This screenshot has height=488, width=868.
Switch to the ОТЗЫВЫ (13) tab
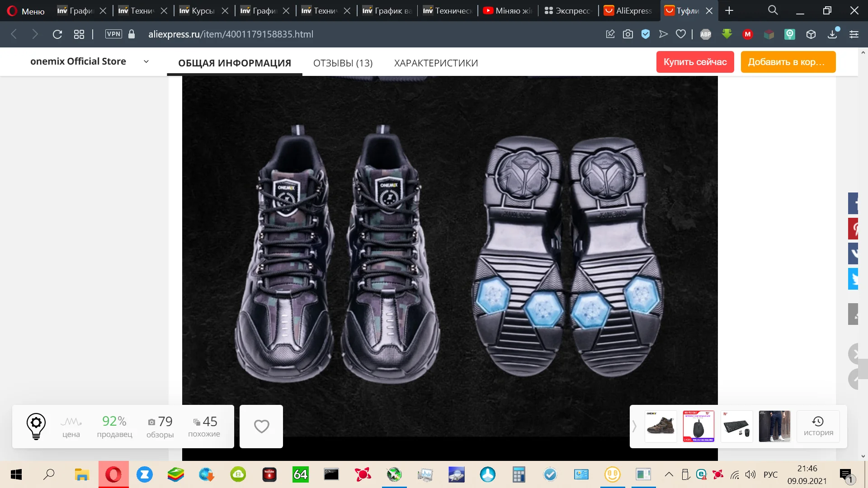tap(343, 63)
